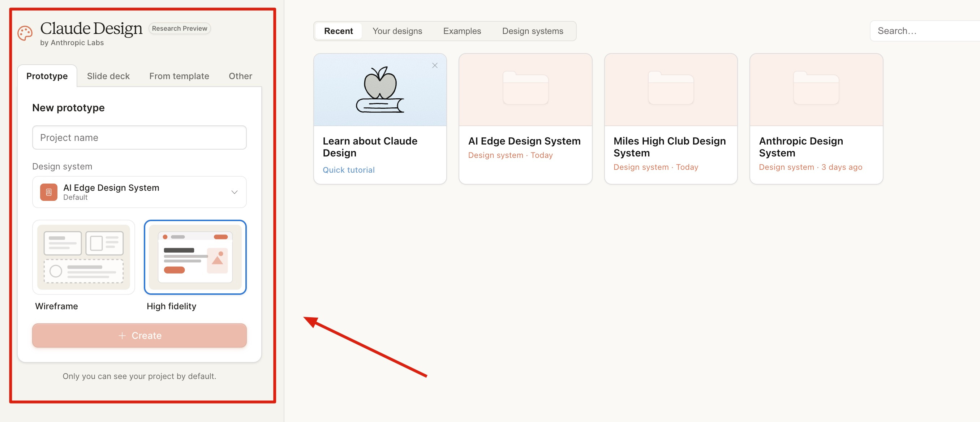The image size is (980, 422).
Task: Switch to the Slide deck tab
Action: pos(108,76)
